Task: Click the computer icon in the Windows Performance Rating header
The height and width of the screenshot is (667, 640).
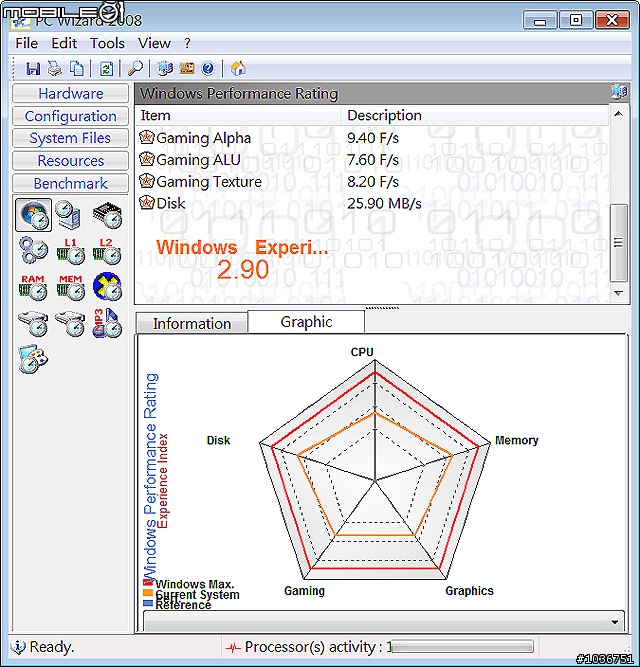Action: coord(619,92)
